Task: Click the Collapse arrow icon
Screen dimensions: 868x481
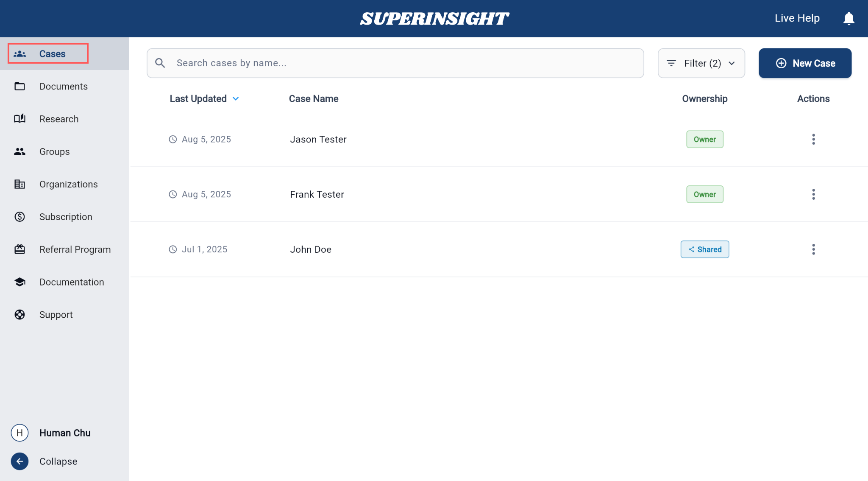Action: click(19, 461)
